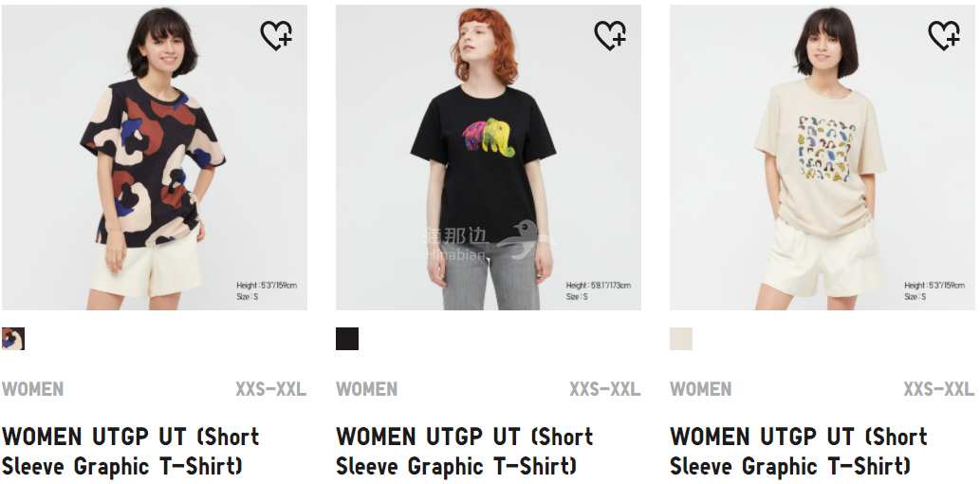This screenshot has width=980, height=484.
Task: Open the black elephant shirt's title link
Action: point(464,451)
